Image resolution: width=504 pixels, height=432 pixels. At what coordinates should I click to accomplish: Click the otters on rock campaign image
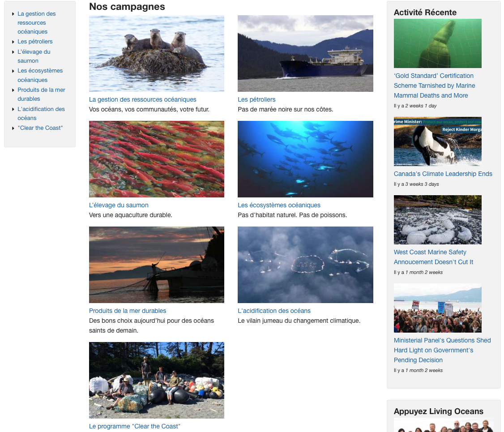pyautogui.click(x=157, y=53)
